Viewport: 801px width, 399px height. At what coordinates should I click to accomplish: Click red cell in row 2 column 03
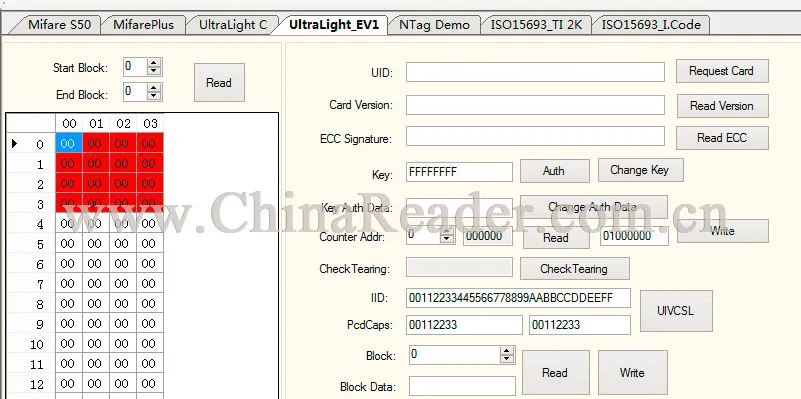(x=150, y=184)
